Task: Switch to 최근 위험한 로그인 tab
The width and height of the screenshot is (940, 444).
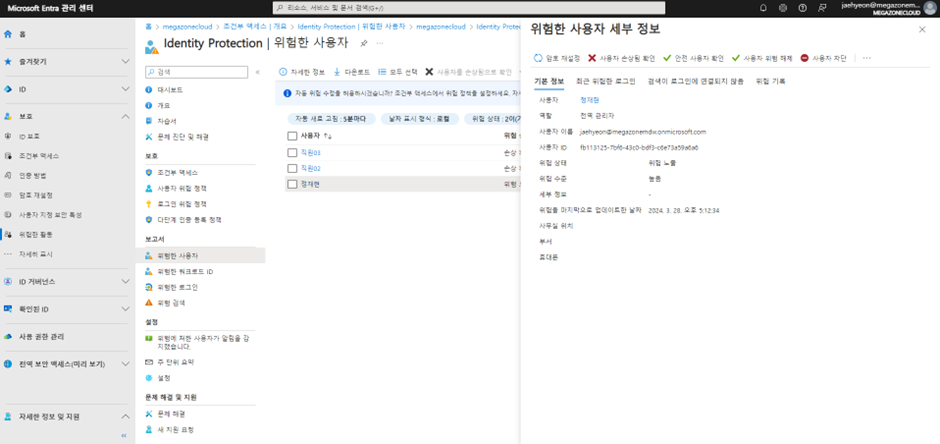Action: click(x=605, y=81)
